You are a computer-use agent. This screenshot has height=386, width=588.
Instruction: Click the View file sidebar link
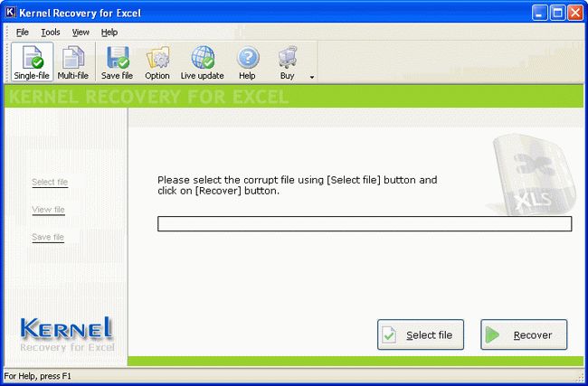[x=48, y=210]
